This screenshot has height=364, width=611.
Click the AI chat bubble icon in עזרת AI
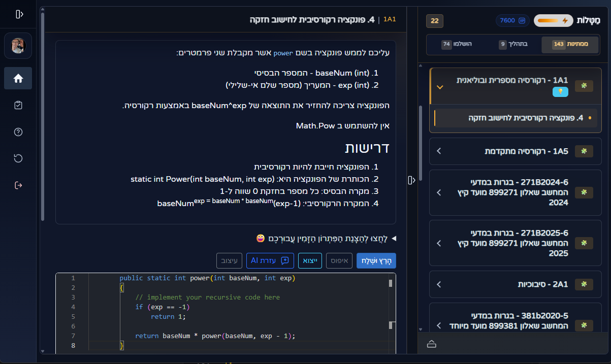(284, 260)
